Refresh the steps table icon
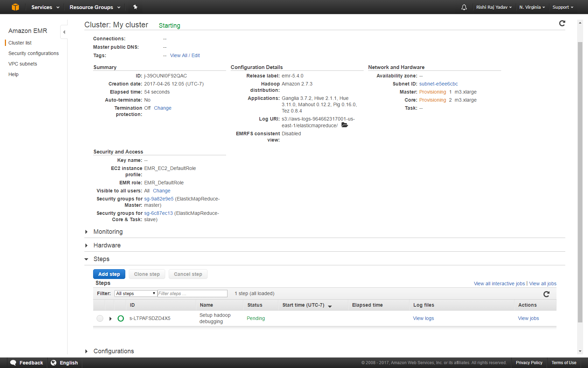 pyautogui.click(x=546, y=294)
